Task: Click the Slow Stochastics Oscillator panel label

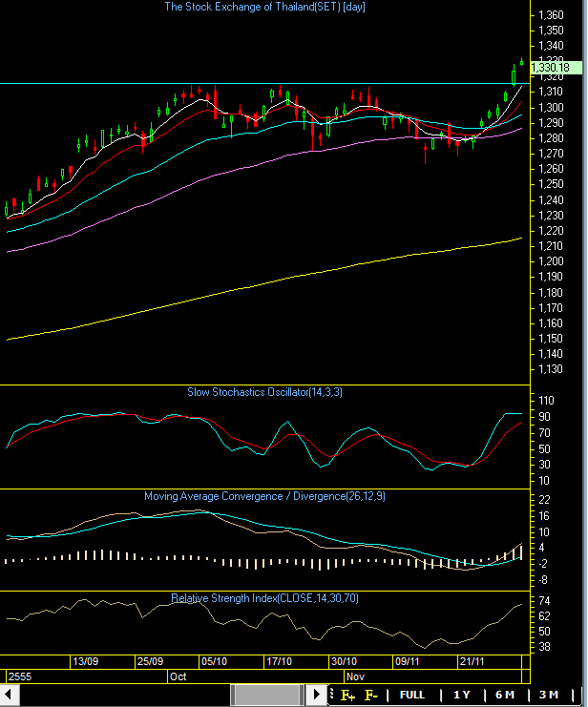Action: coord(264,391)
